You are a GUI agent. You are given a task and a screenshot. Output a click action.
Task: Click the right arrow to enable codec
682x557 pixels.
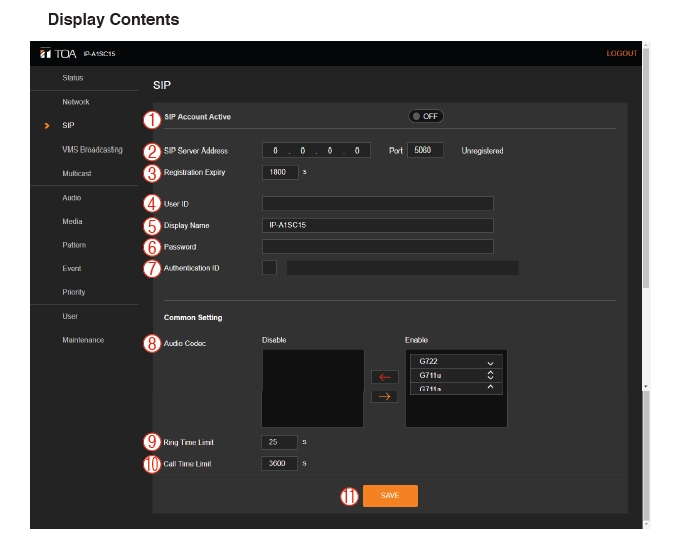384,397
